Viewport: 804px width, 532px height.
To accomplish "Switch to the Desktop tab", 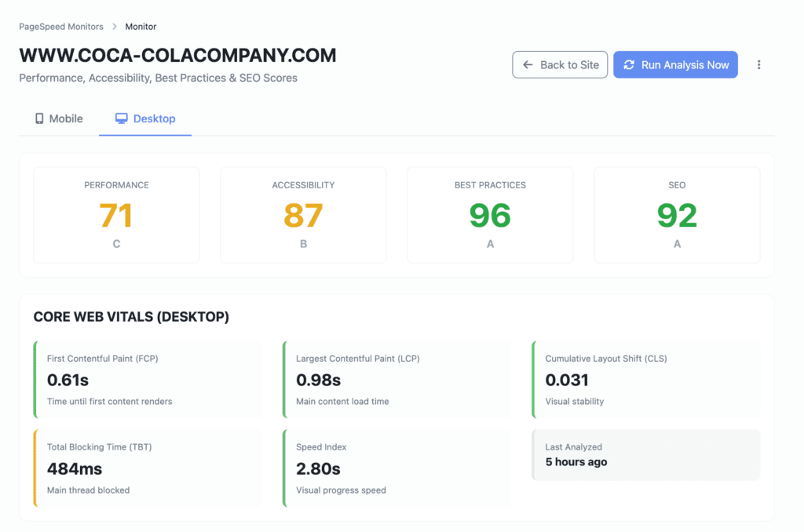I will click(x=144, y=118).
